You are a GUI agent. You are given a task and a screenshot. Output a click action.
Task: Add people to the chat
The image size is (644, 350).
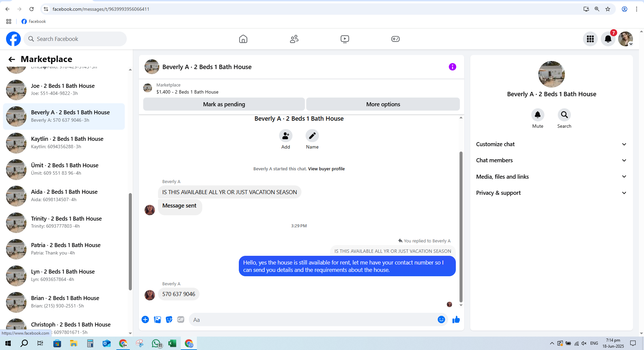coord(286,136)
